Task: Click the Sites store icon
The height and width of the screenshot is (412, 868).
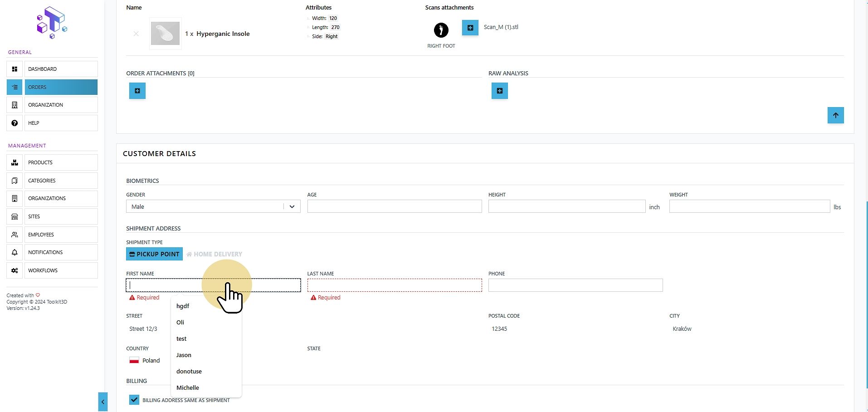Action: 15,216
